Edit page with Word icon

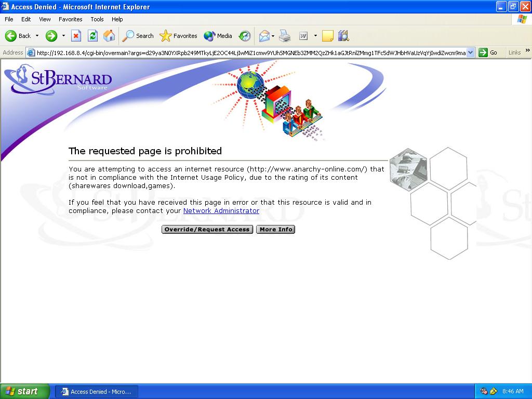click(x=303, y=36)
